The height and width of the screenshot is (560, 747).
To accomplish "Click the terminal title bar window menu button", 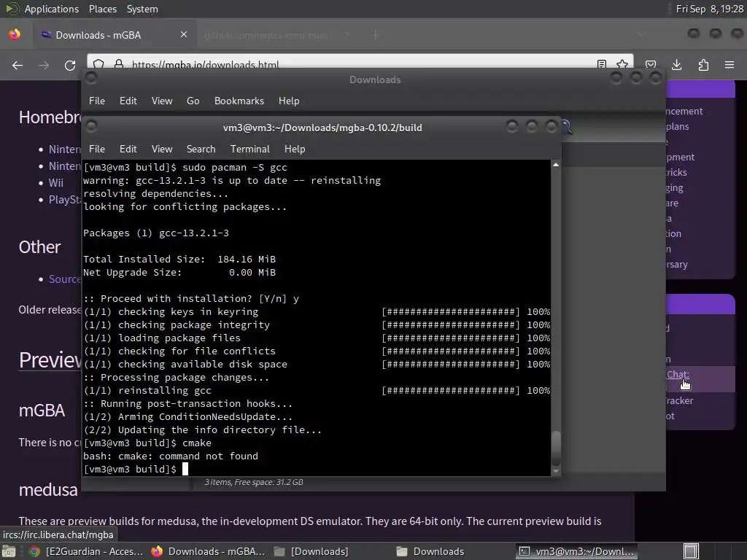I will coord(91,126).
